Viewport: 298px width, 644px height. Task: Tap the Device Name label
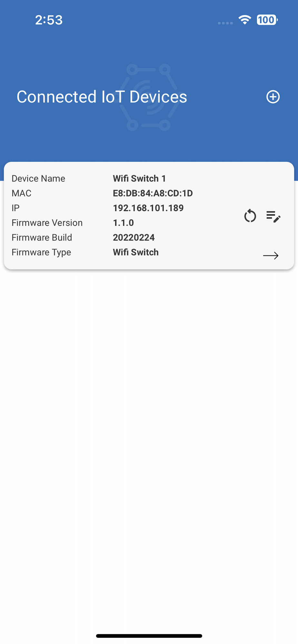click(x=38, y=178)
